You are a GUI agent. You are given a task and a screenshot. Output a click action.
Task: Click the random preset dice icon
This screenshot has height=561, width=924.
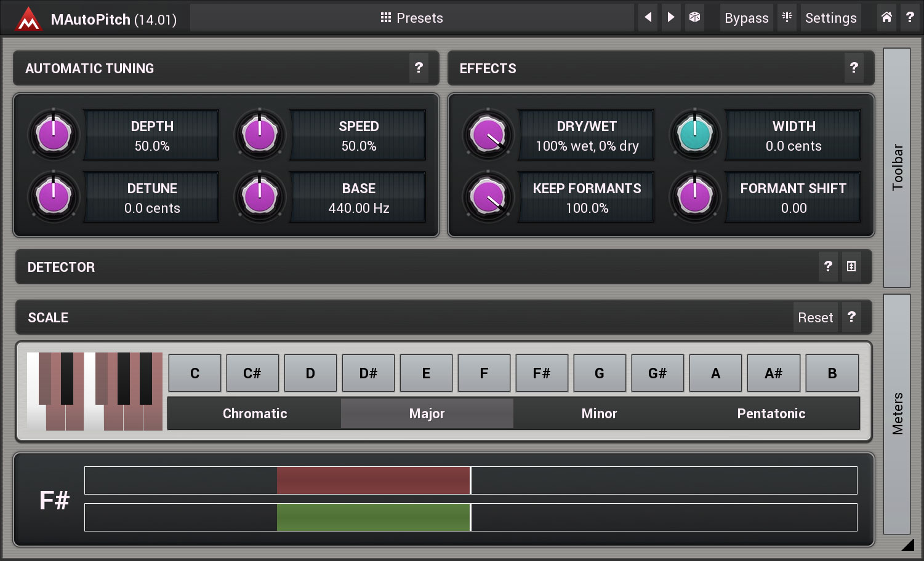pyautogui.click(x=694, y=18)
